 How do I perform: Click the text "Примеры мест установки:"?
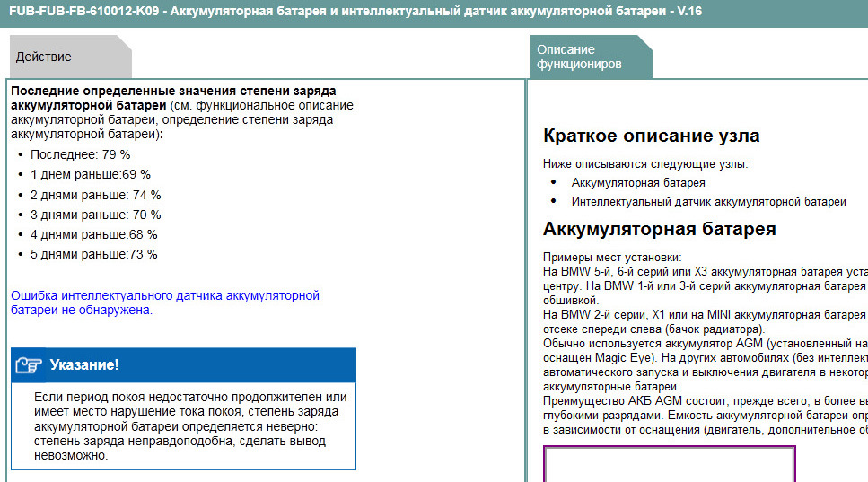(x=612, y=258)
